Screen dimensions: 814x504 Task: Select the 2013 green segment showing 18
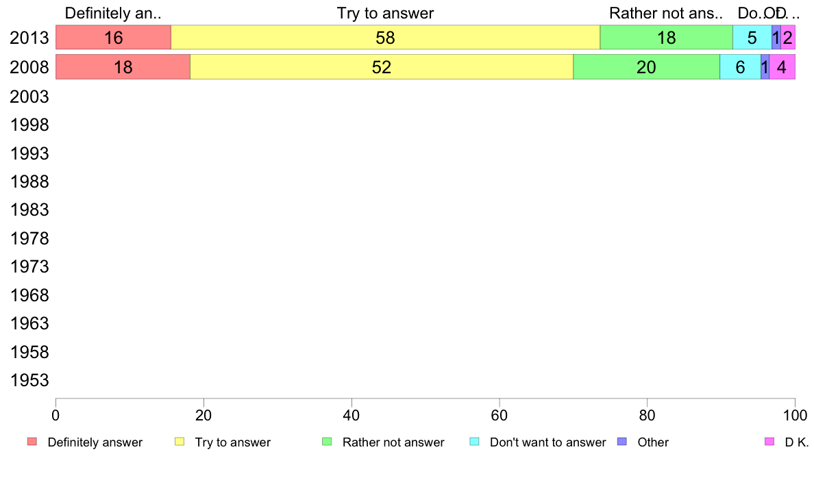pos(667,38)
